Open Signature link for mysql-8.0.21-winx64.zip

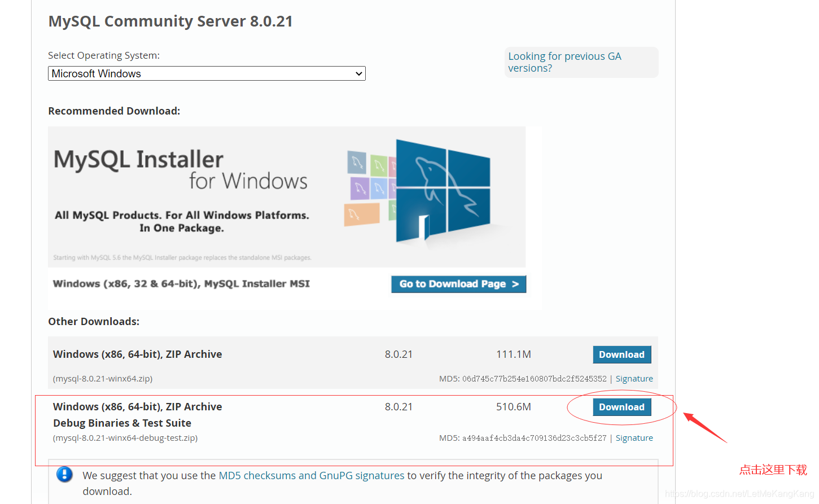pyautogui.click(x=634, y=379)
